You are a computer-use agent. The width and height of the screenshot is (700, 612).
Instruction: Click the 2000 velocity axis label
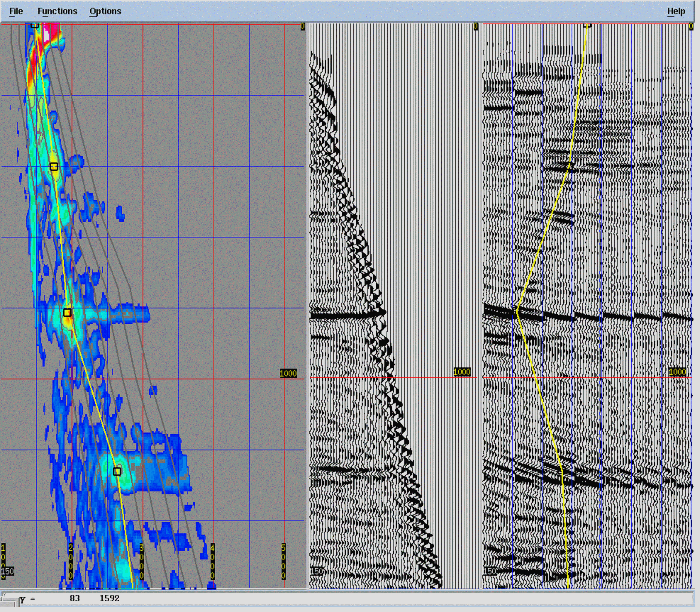point(71,561)
